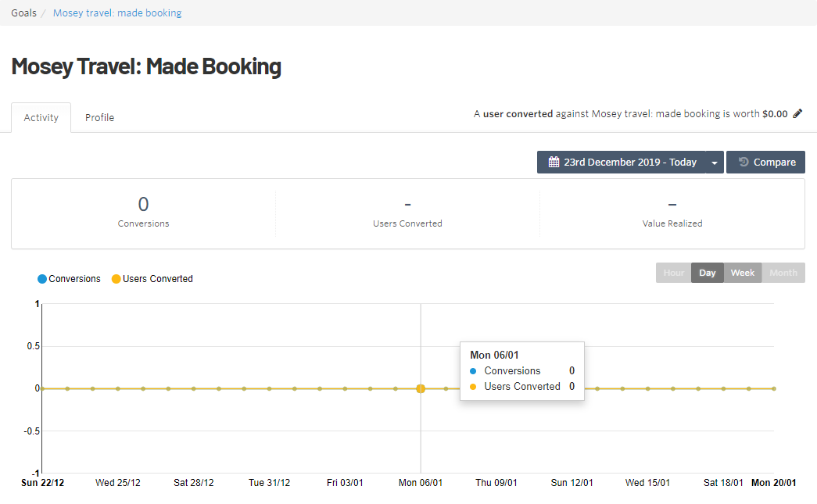The width and height of the screenshot is (817, 504).
Task: Open the 23rd December 2019 - Today picker
Action: coord(622,163)
